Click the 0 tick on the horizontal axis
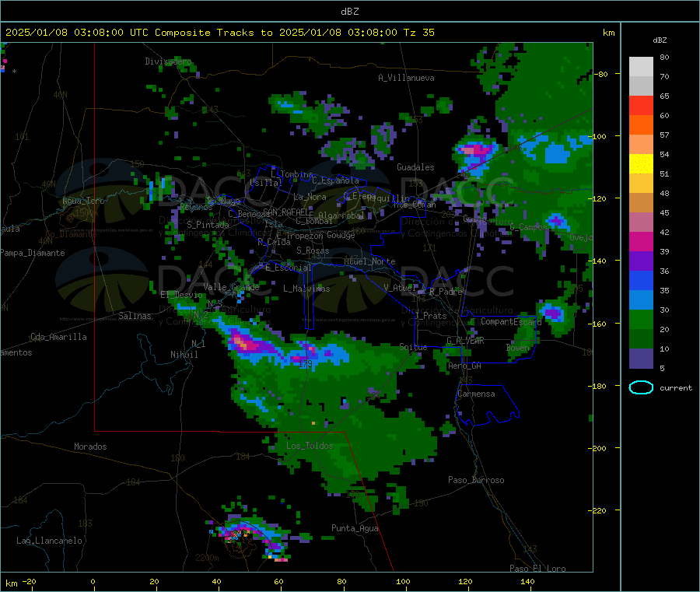The image size is (700, 592). 93,581
